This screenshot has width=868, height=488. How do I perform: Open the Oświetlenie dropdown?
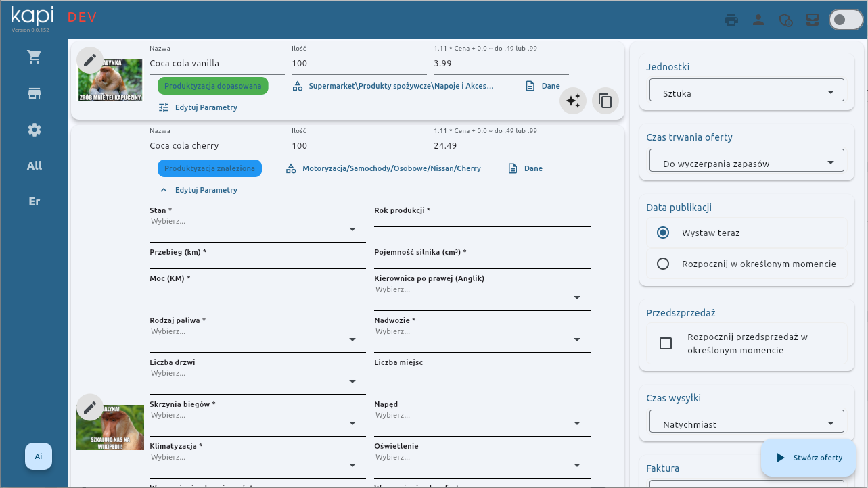482,464
